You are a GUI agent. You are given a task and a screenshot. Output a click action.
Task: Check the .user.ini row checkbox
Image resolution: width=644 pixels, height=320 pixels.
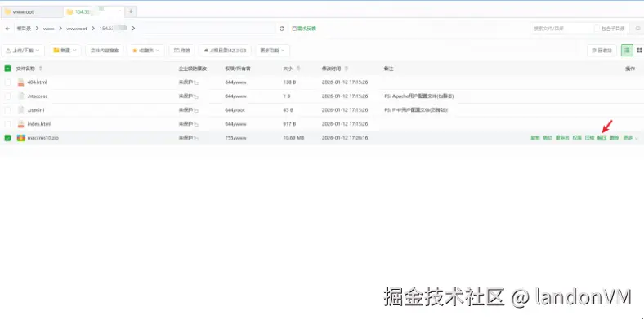click(x=8, y=110)
